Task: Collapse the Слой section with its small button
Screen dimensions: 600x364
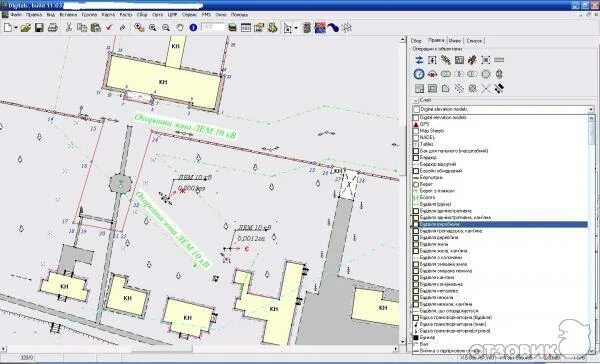Action: click(x=416, y=100)
